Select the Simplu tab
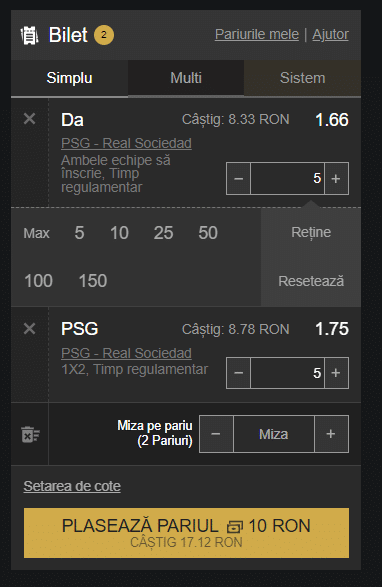The width and height of the screenshot is (382, 587). (69, 78)
